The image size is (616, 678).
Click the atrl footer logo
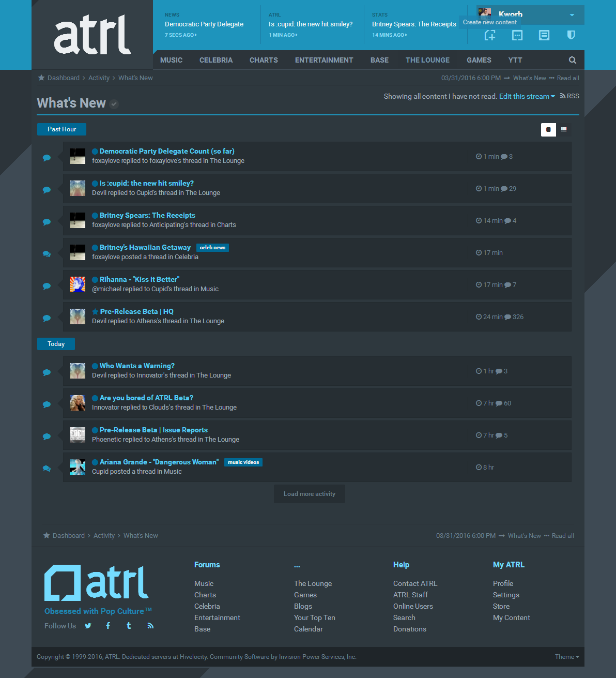pyautogui.click(x=97, y=582)
